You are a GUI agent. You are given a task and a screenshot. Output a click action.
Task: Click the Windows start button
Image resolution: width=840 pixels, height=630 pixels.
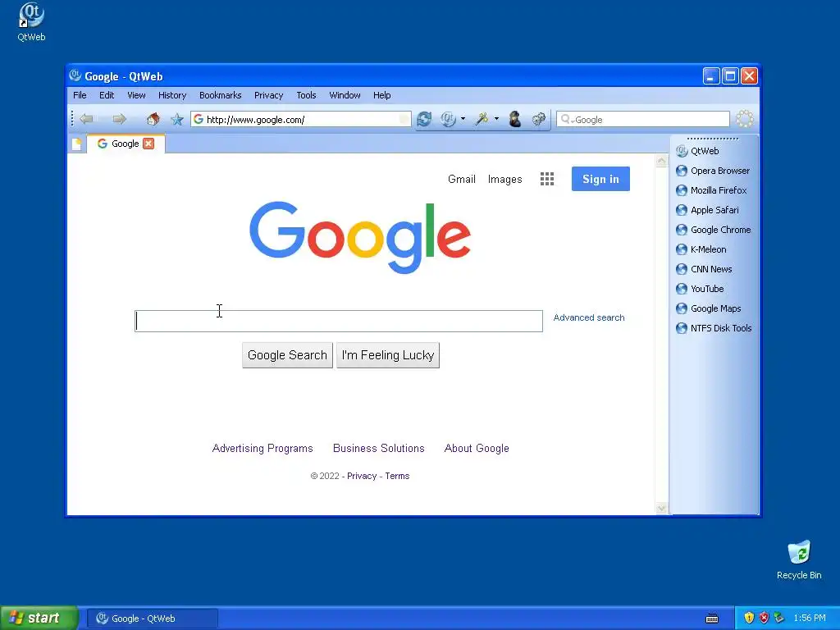39,619
